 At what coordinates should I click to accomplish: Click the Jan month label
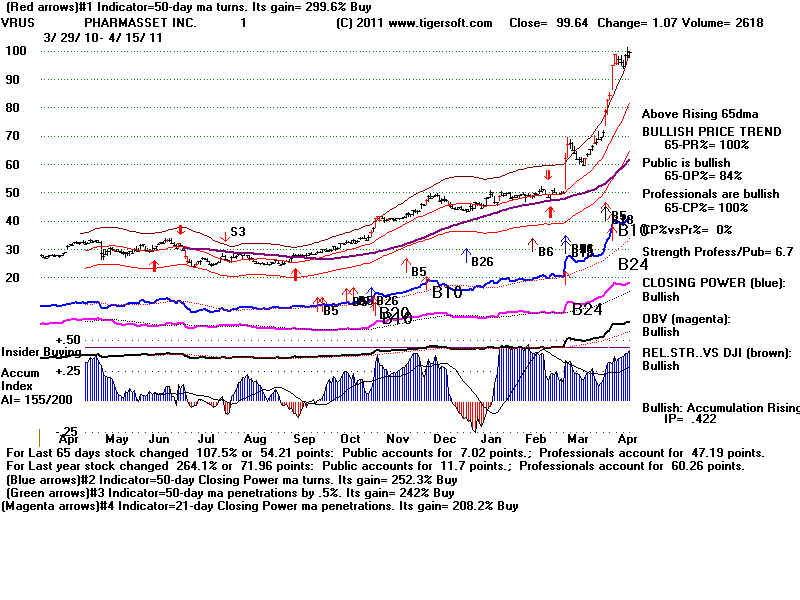[x=491, y=439]
